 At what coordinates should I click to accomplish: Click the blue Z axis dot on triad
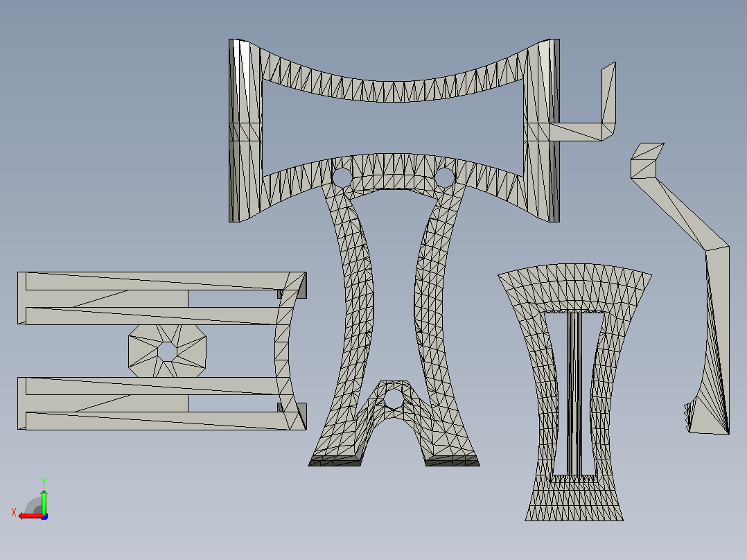click(x=45, y=516)
